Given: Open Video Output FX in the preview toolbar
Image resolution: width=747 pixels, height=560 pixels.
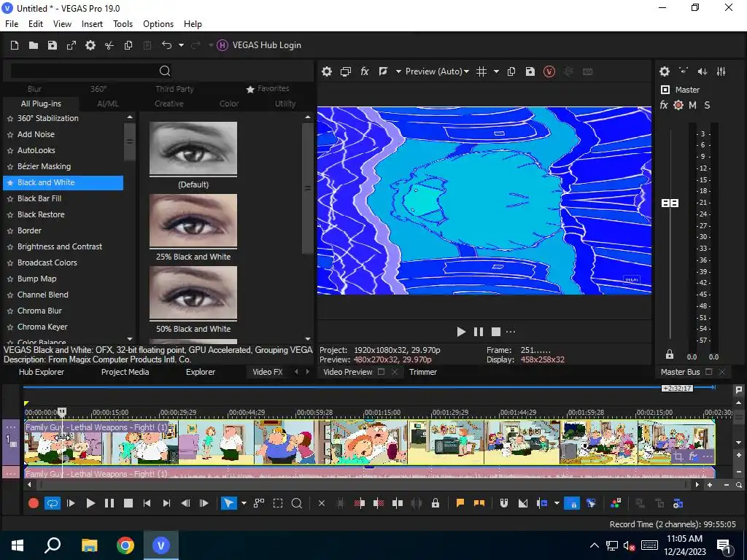Looking at the screenshot, I should click(x=365, y=71).
